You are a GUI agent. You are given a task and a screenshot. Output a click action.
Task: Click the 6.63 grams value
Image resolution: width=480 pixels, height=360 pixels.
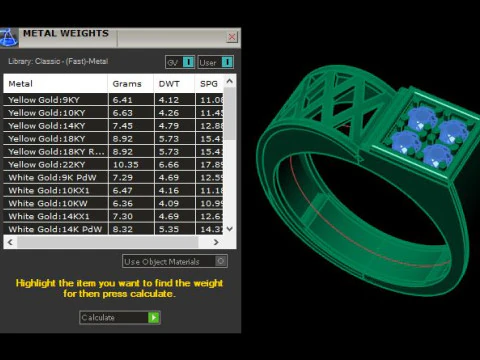point(122,113)
